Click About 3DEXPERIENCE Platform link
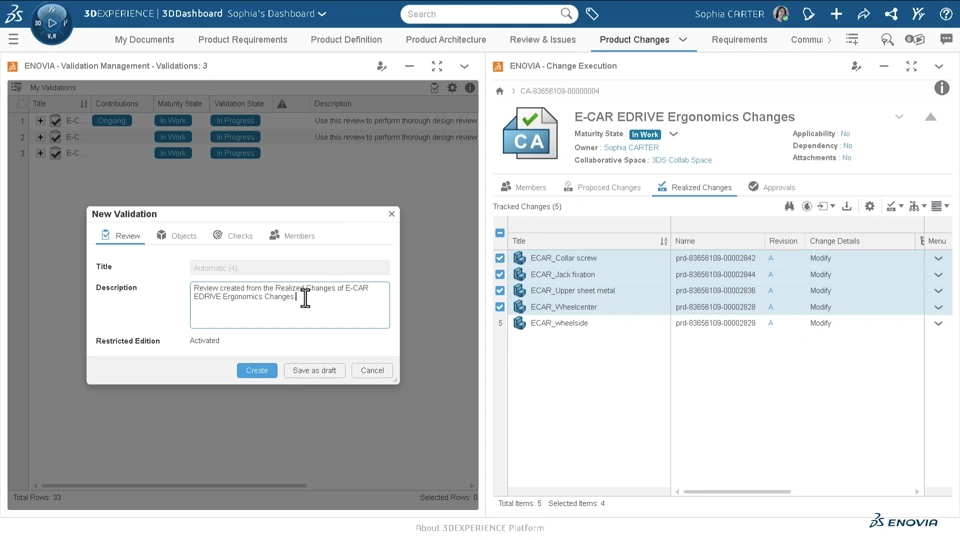This screenshot has width=960, height=540. click(479, 528)
